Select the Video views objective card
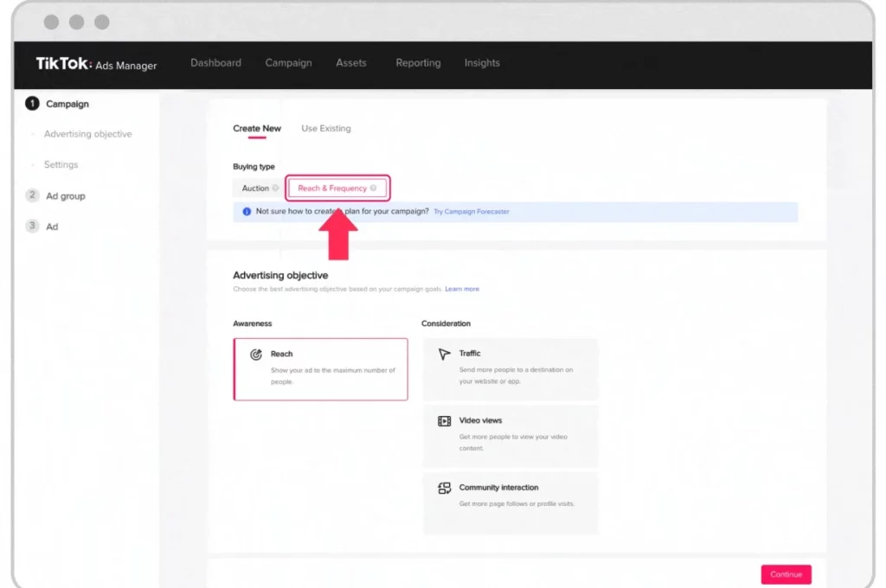 [510, 436]
